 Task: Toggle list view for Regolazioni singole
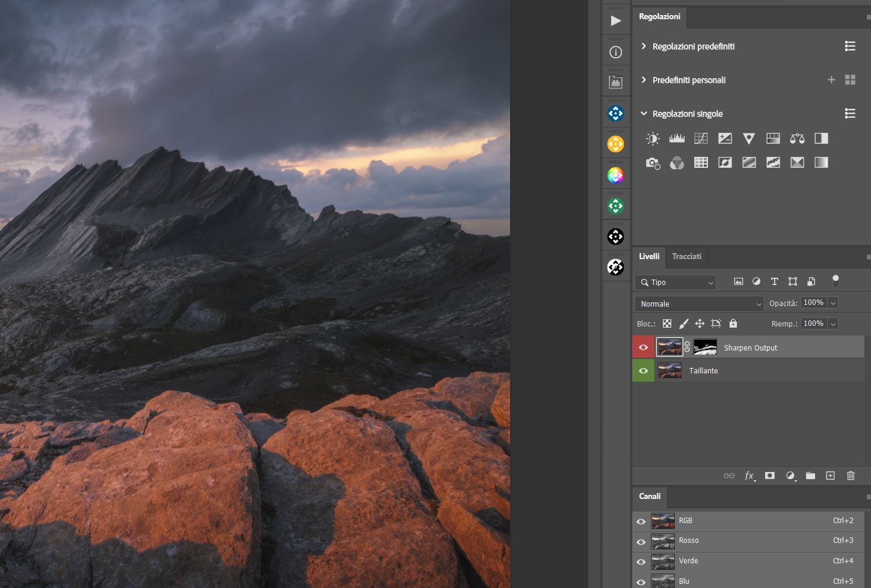(x=850, y=113)
